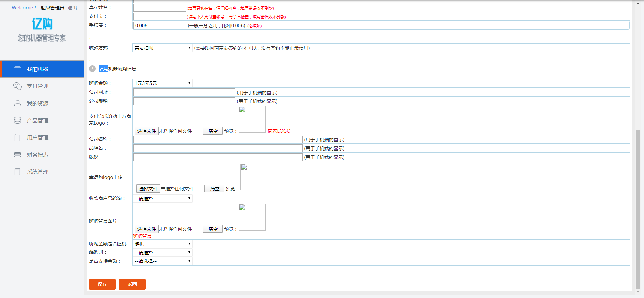This screenshot has width=644, height=298.
Task: Click the 公司网址 input field
Action: tap(184, 92)
